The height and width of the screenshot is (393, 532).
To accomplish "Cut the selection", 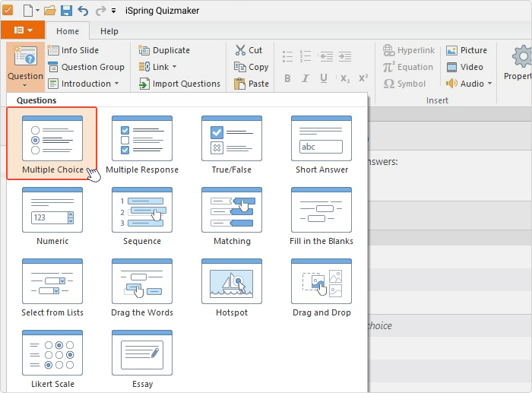I will coord(249,50).
